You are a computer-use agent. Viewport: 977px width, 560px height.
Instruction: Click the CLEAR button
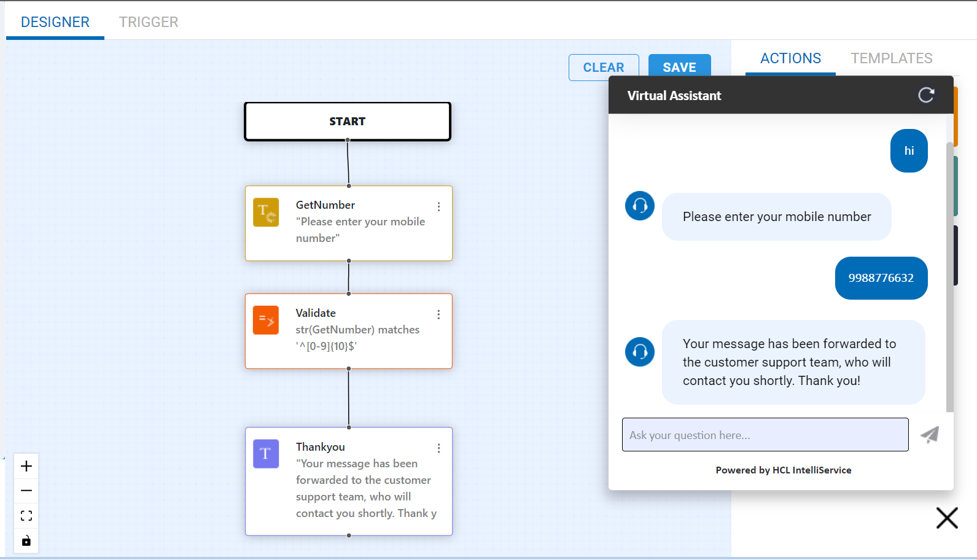pyautogui.click(x=603, y=68)
